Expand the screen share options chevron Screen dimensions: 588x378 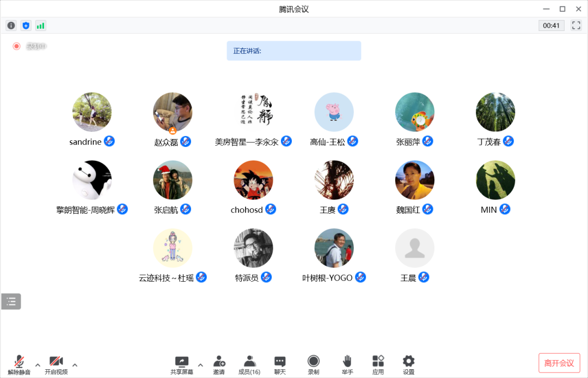tap(200, 365)
